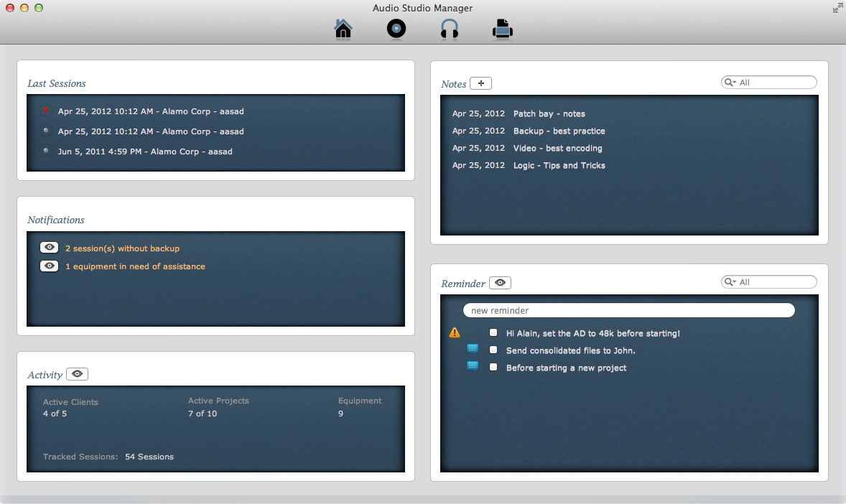Click the 'new reminder' text field

[628, 310]
